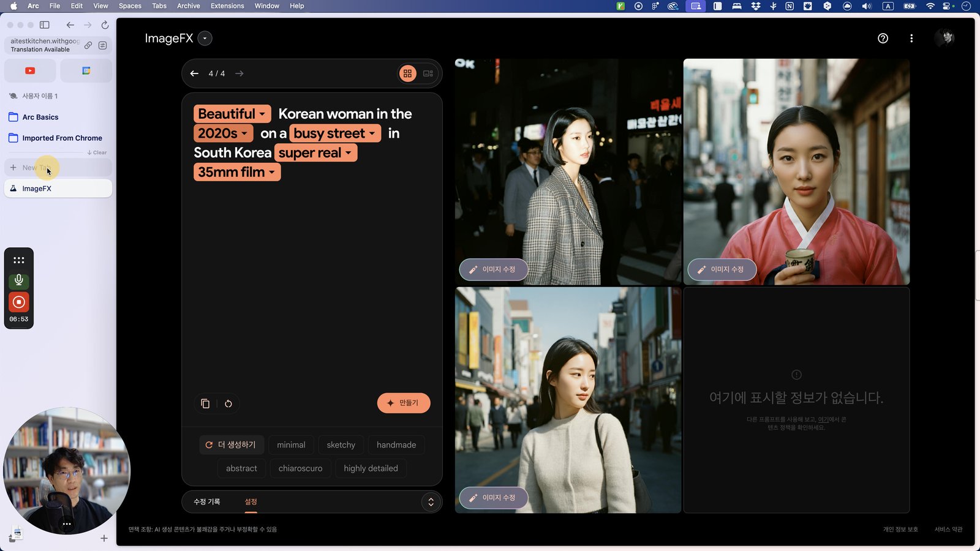
Task: Open the ImageFX app switcher dropdown
Action: click(205, 39)
